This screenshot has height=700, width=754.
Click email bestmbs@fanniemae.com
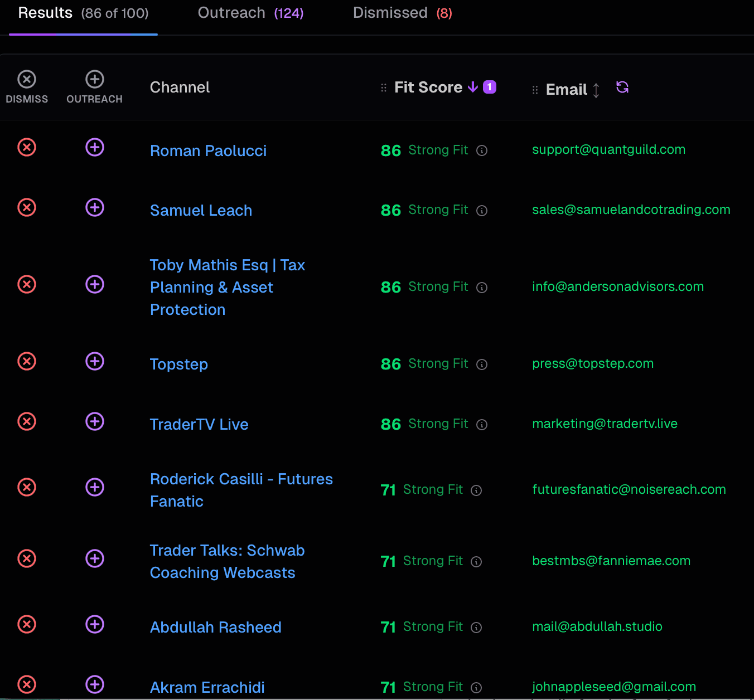click(x=611, y=561)
